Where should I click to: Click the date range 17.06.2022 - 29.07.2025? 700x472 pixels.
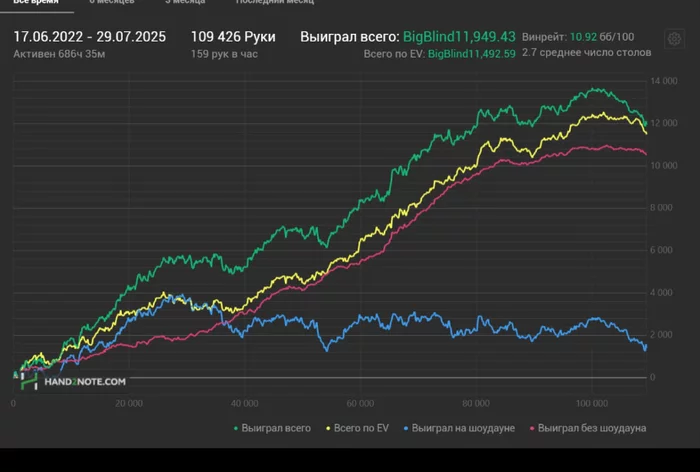tap(90, 37)
